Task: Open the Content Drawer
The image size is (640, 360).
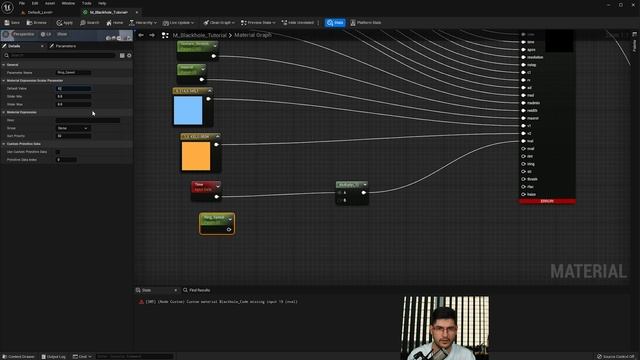Action: (19, 357)
